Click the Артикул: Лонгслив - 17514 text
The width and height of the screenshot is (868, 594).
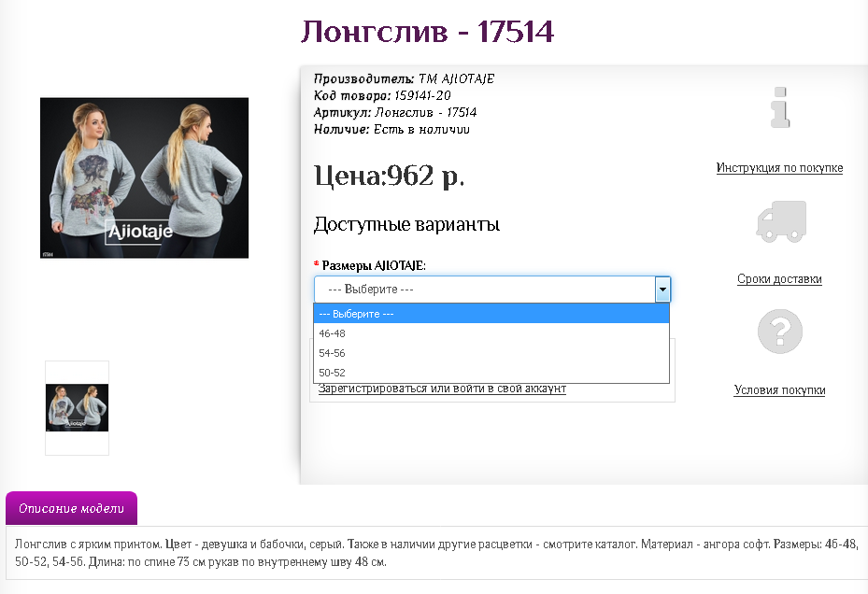[395, 112]
